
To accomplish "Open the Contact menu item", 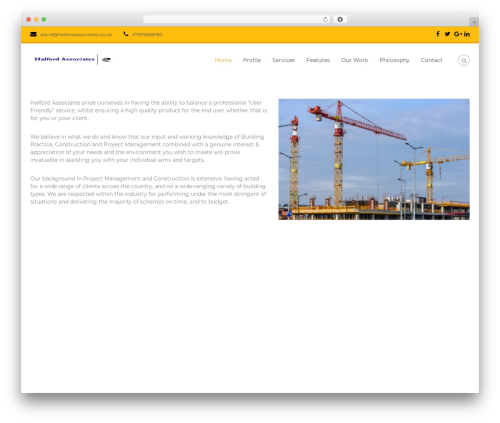I will tap(431, 60).
